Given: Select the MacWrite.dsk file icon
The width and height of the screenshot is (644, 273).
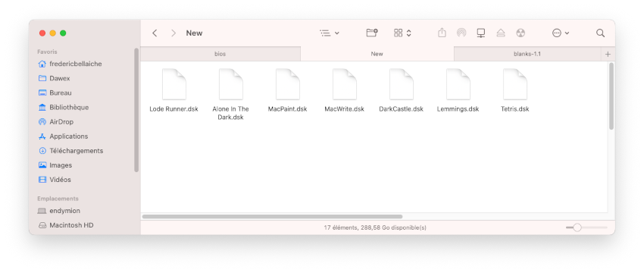Looking at the screenshot, I should 344,84.
